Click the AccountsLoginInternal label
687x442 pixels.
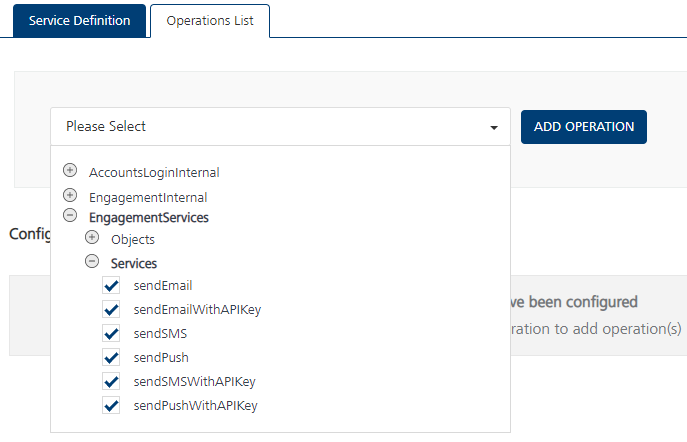tap(154, 173)
